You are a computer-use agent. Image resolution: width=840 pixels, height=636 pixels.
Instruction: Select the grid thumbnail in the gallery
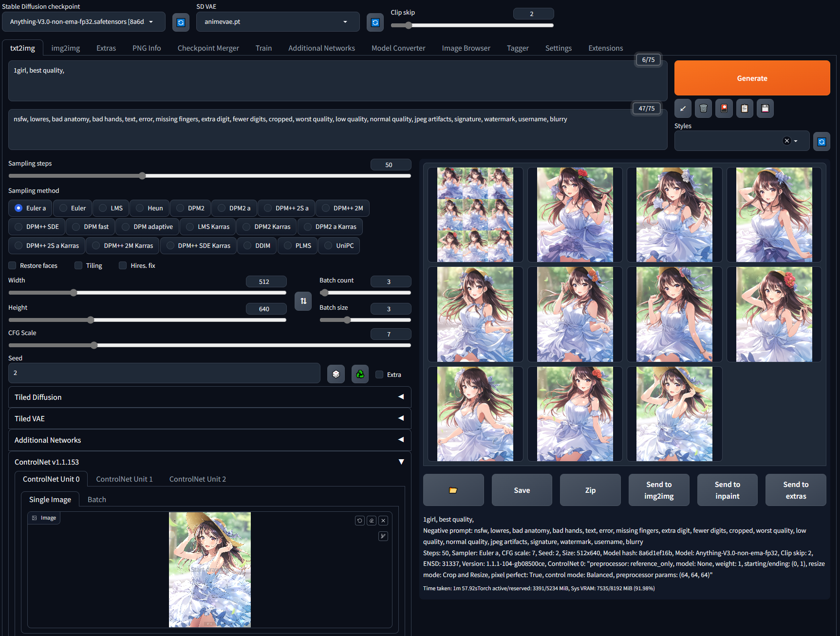pos(475,214)
